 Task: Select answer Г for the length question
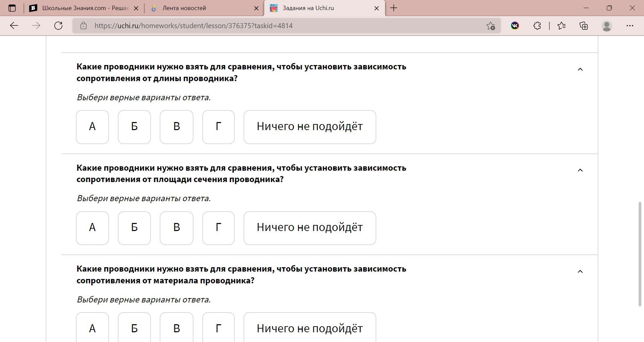tap(218, 127)
